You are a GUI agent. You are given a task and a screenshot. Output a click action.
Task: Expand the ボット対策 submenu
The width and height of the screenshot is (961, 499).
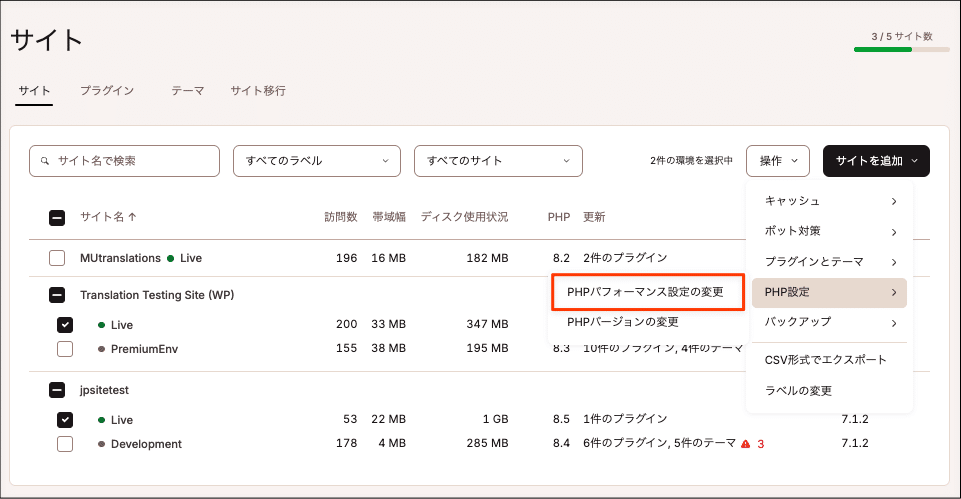(x=829, y=231)
